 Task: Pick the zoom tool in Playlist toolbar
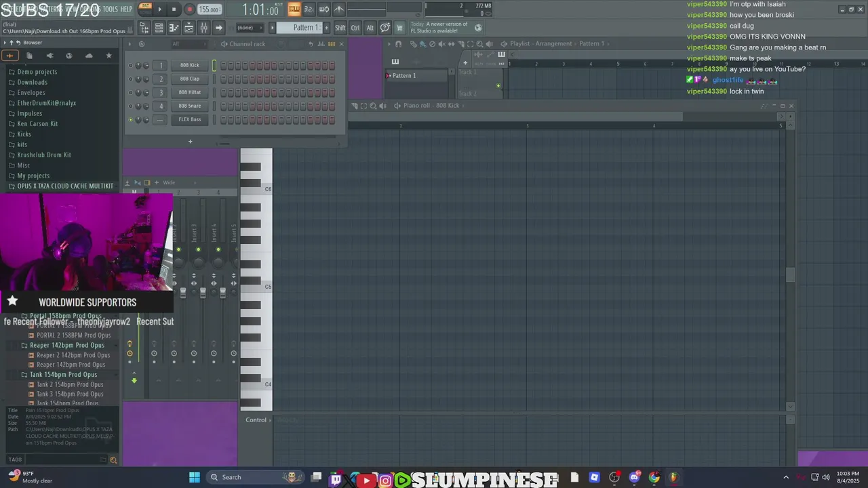[x=479, y=44]
